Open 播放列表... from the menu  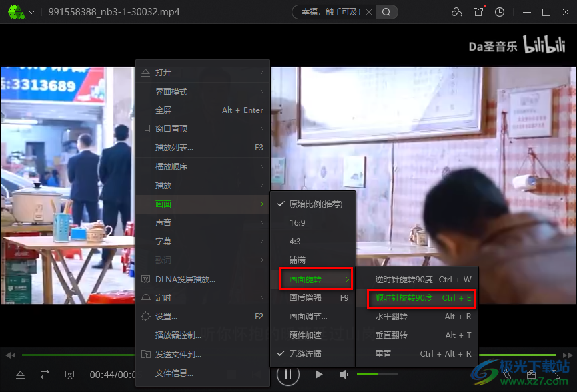point(203,148)
